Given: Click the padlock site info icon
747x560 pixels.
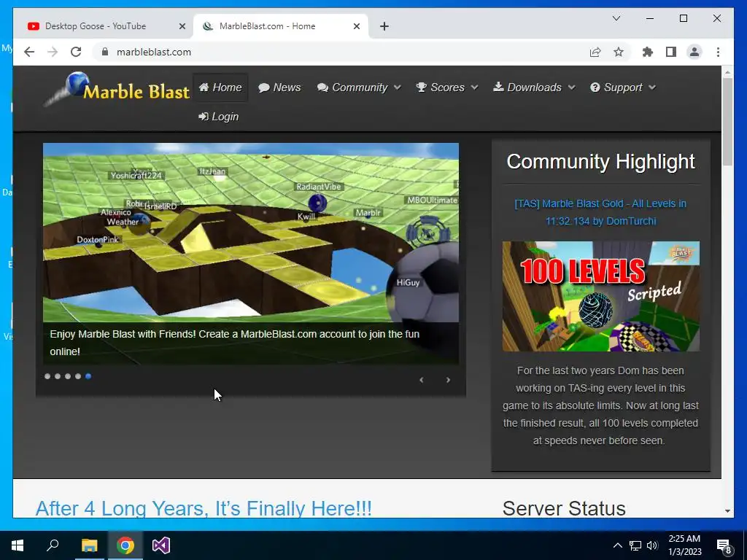Looking at the screenshot, I should tap(105, 52).
